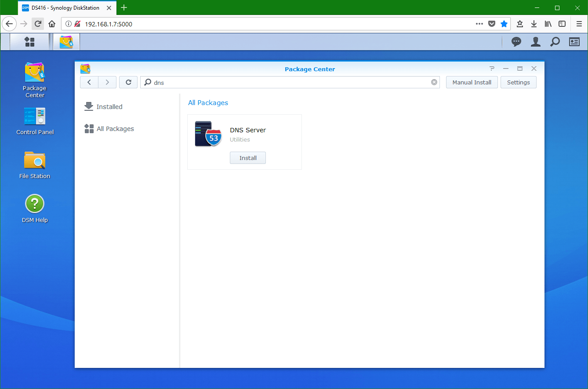Open the widgets panel icon at top right
Image resolution: width=588 pixels, height=389 pixels.
574,41
